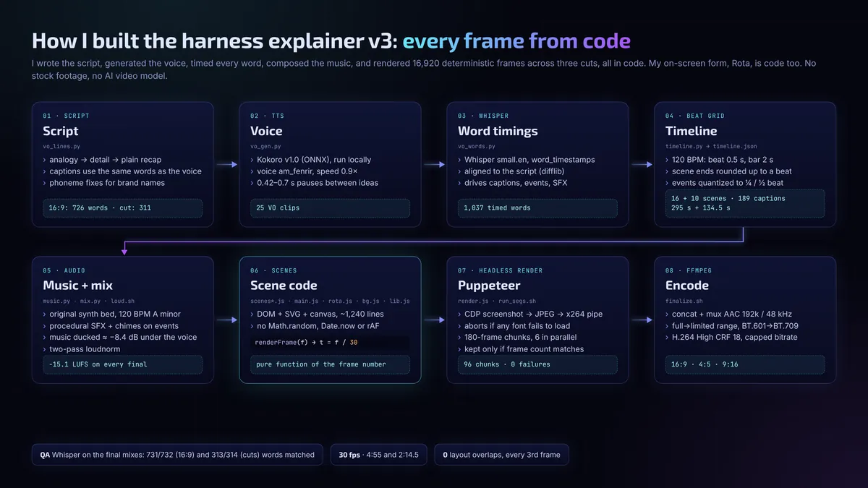The height and width of the screenshot is (488, 868).
Task: Click the '07 · HEADLESS RENDER' step label
Action: click(500, 270)
